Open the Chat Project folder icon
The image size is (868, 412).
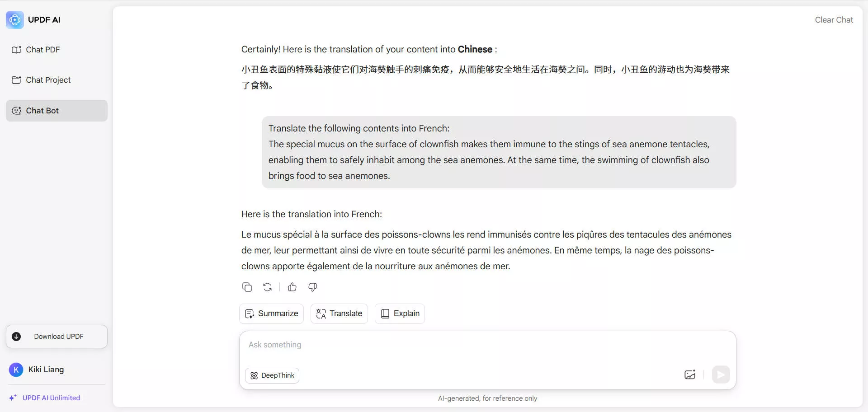tap(17, 80)
